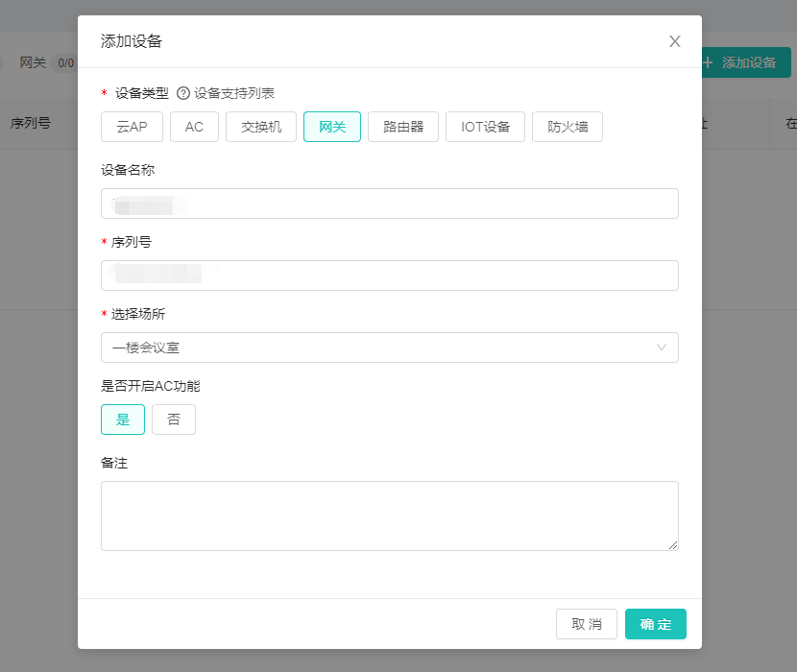Confirm with the 确定 button
797x672 pixels.
(x=656, y=624)
